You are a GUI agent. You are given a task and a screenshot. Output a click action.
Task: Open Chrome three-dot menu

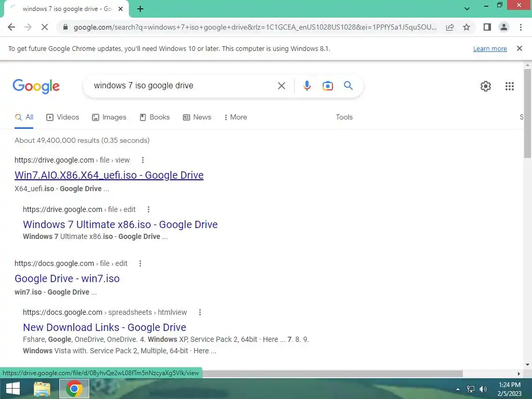click(521, 27)
